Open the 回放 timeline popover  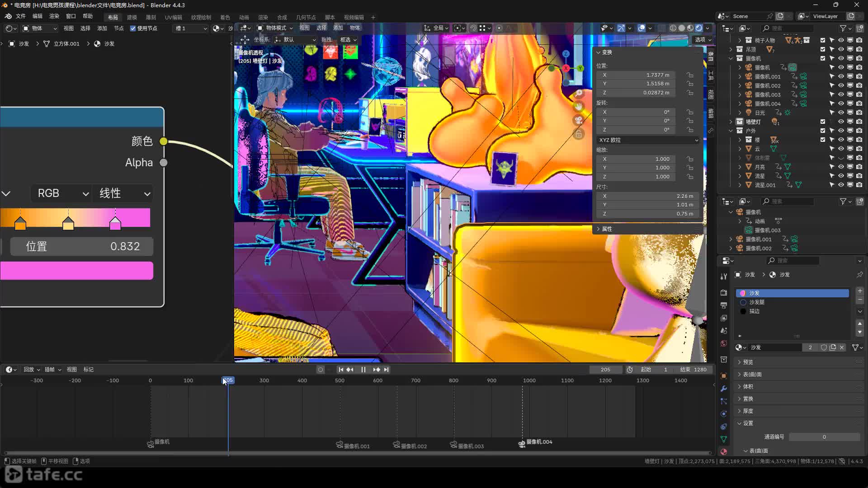pyautogui.click(x=31, y=370)
